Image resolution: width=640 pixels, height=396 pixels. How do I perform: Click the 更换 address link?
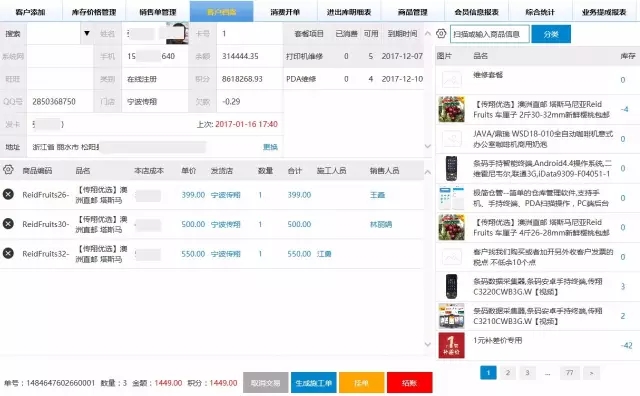[270, 147]
